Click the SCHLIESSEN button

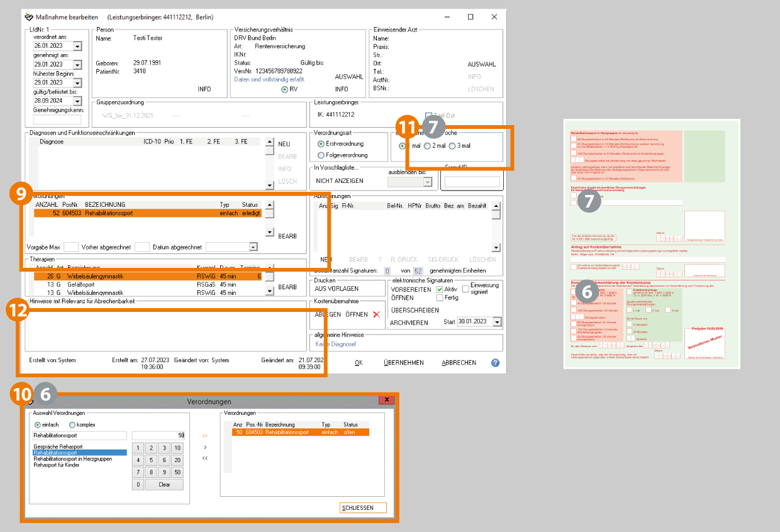click(362, 507)
